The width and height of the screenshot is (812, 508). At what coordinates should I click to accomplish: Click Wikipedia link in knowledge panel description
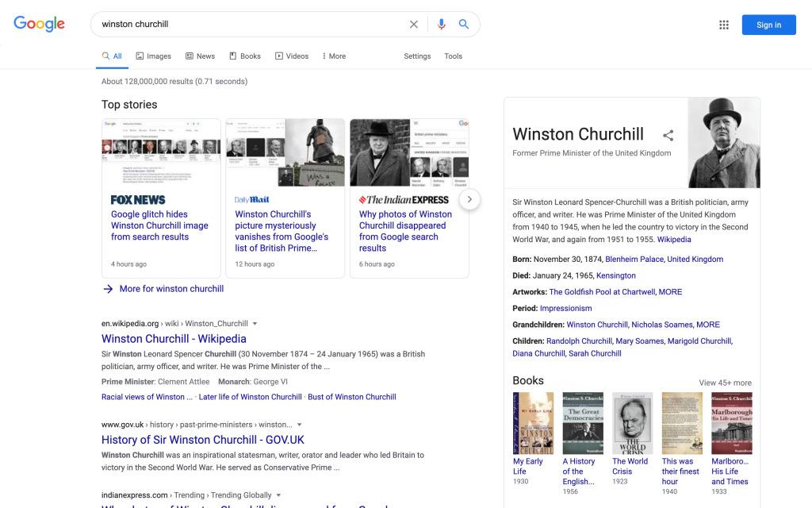(x=674, y=240)
